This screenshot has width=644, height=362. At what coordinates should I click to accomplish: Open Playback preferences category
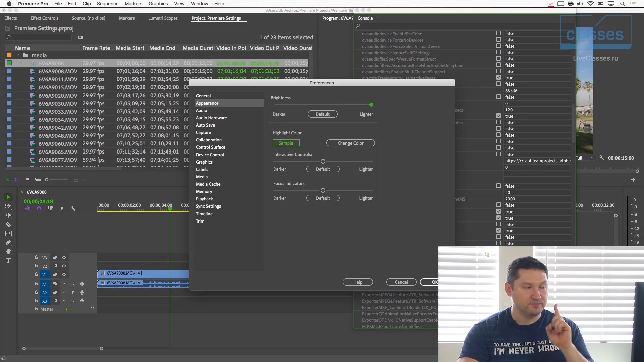coord(204,199)
